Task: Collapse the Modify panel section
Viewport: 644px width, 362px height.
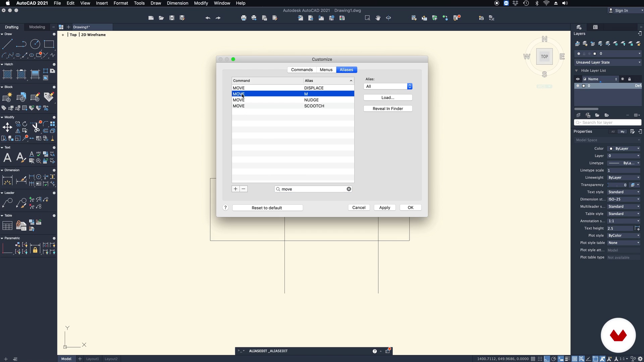Action: coord(2,117)
